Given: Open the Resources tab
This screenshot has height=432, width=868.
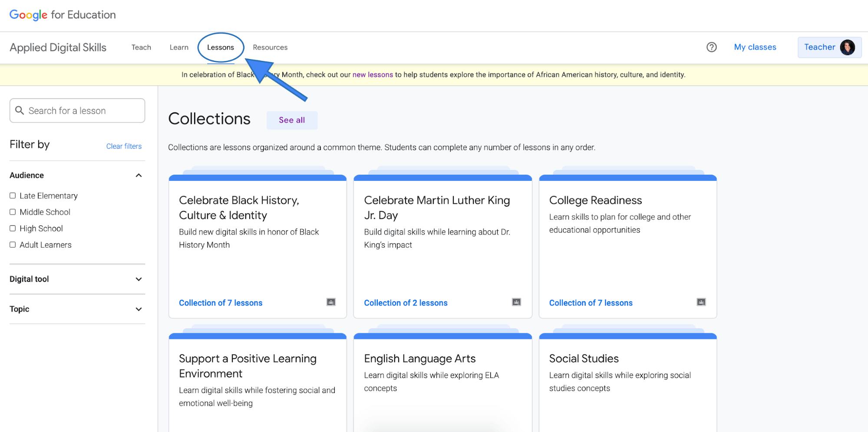Looking at the screenshot, I should pyautogui.click(x=270, y=47).
